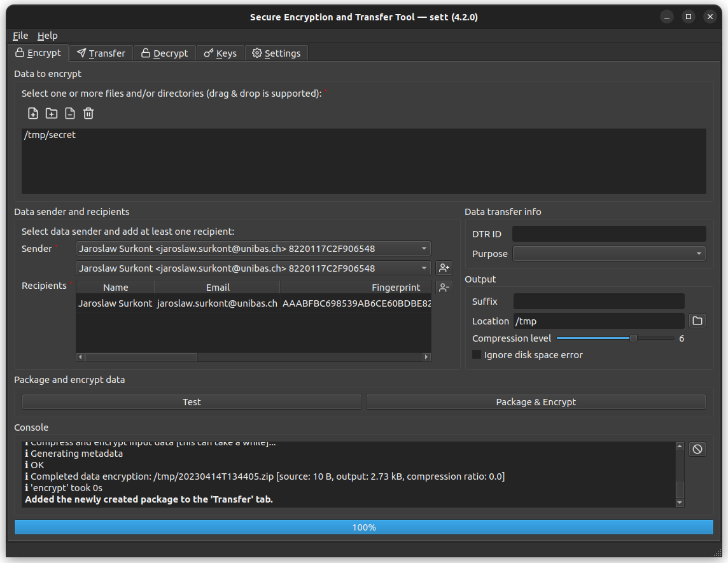Switch to the Transfer tab
The height and width of the screenshot is (563, 728).
pyautogui.click(x=101, y=53)
